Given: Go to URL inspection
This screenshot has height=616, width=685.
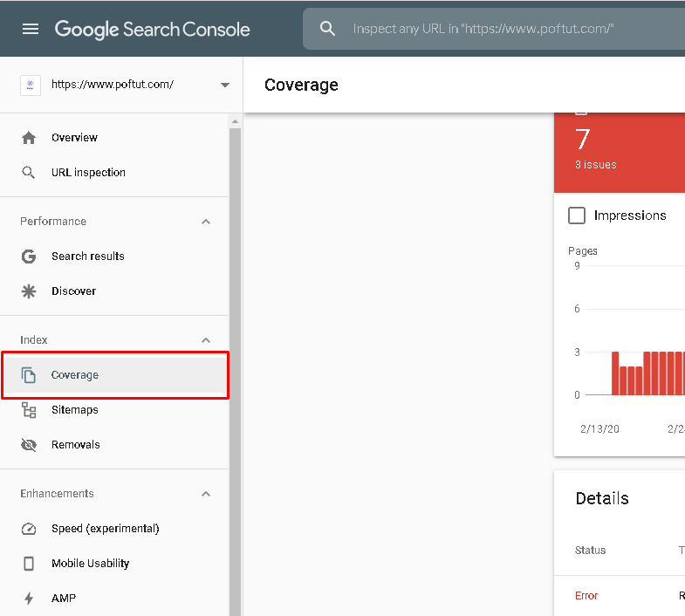Looking at the screenshot, I should 88,173.
